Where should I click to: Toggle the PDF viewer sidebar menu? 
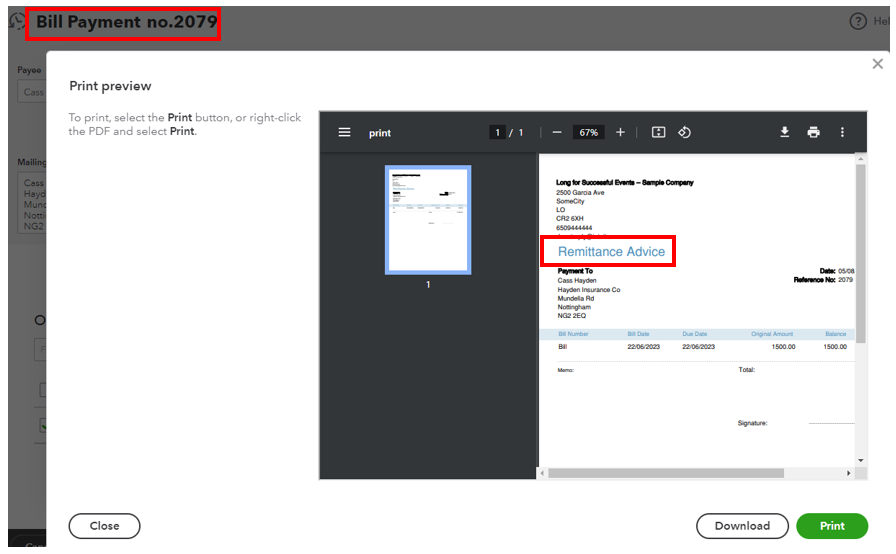point(344,132)
